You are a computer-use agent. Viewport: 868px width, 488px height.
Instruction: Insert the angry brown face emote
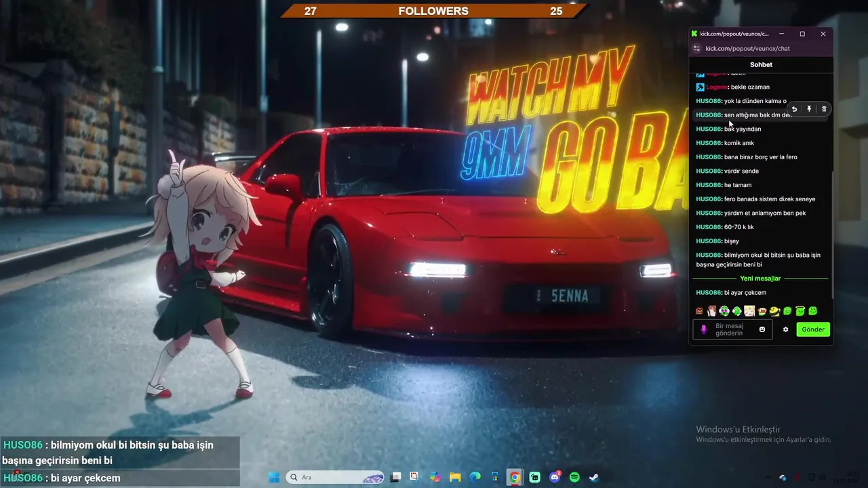click(x=699, y=311)
